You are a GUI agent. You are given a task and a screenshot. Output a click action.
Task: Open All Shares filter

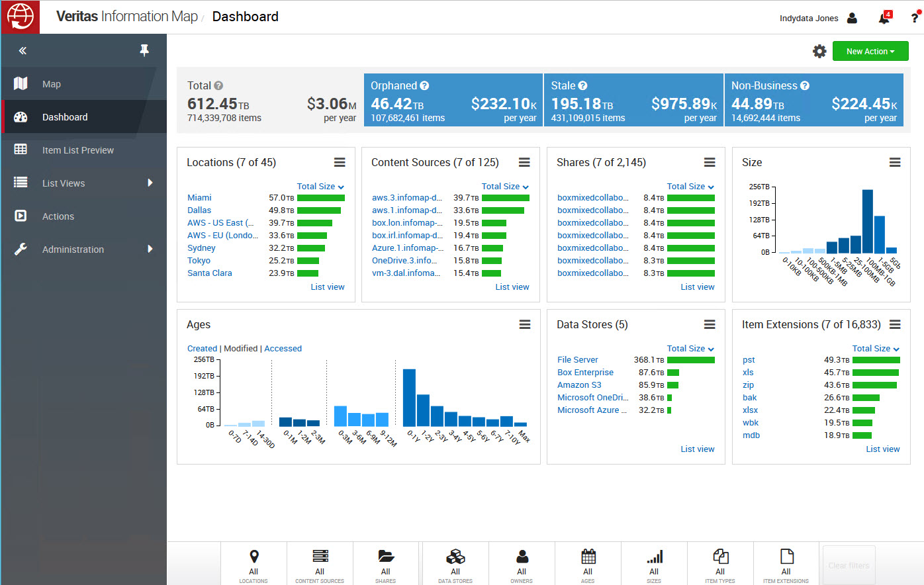(x=386, y=564)
